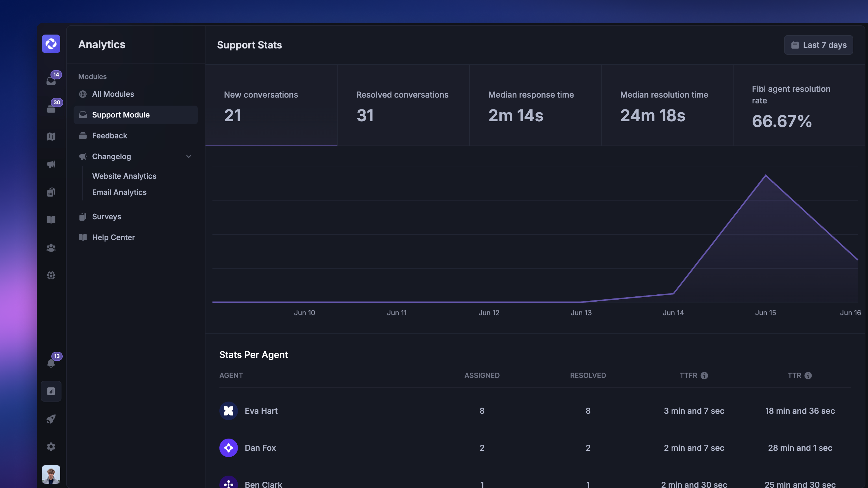Open notifications bell with badge 13
This screenshot has height=488, width=868.
click(51, 363)
